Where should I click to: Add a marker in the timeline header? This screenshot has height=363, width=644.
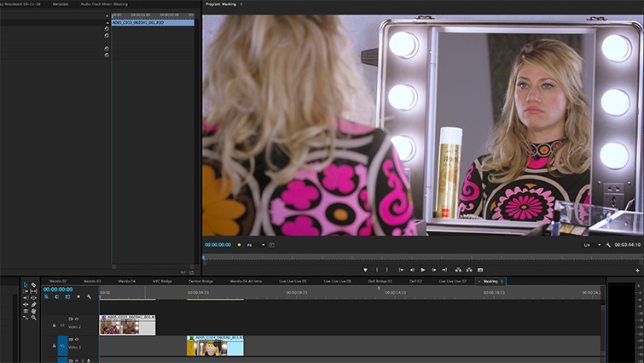coord(78,296)
